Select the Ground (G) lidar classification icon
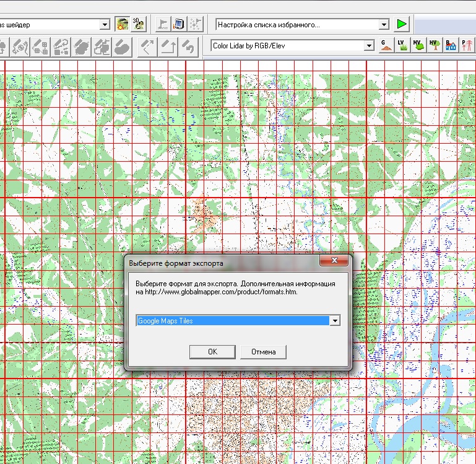Image resolution: width=476 pixels, height=464 pixels. point(386,46)
